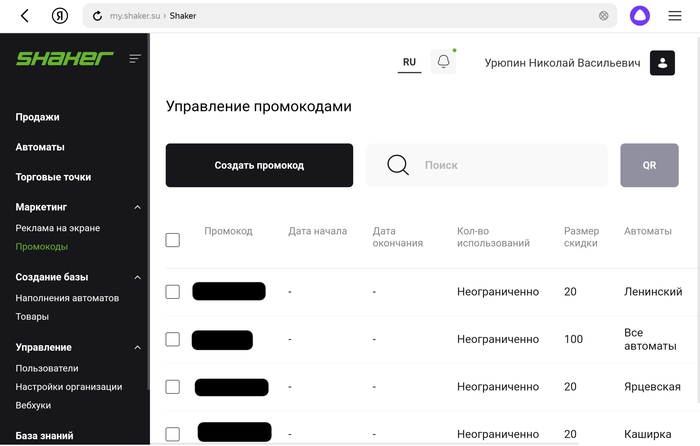Click the search magnifier icon
700x446 pixels.
398,165
